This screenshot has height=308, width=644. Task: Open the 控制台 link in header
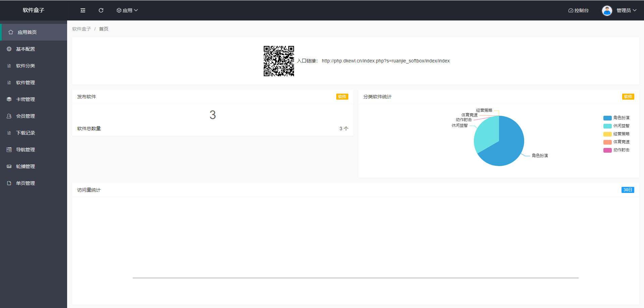pyautogui.click(x=579, y=10)
